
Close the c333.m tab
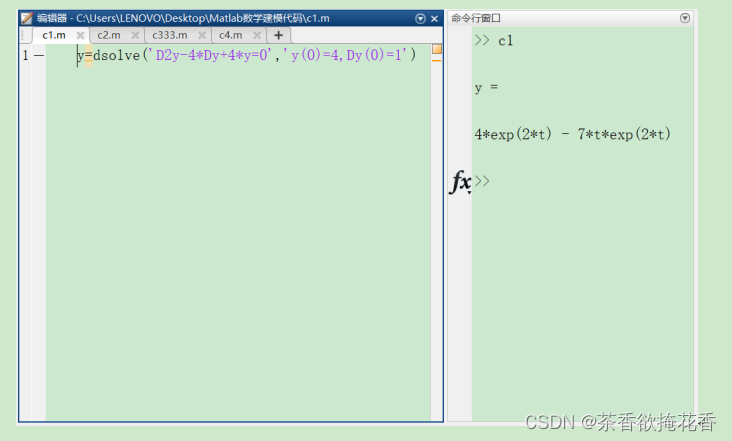click(x=202, y=35)
